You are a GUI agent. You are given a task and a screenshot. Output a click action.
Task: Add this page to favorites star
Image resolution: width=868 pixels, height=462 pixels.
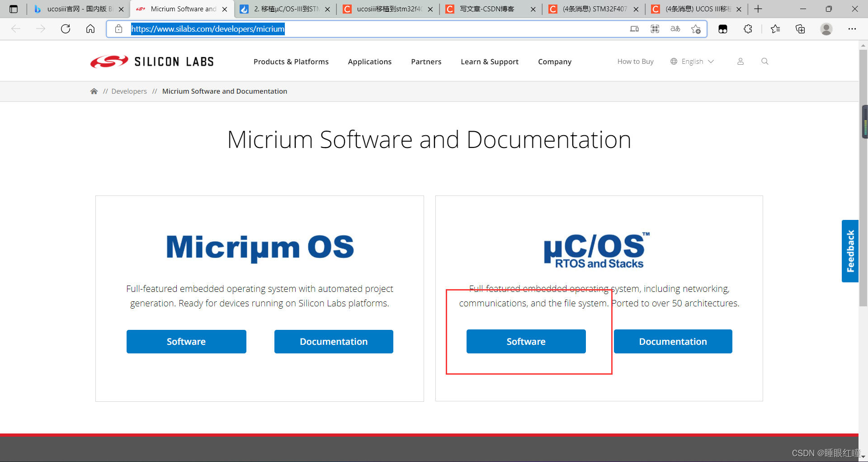[x=696, y=29]
